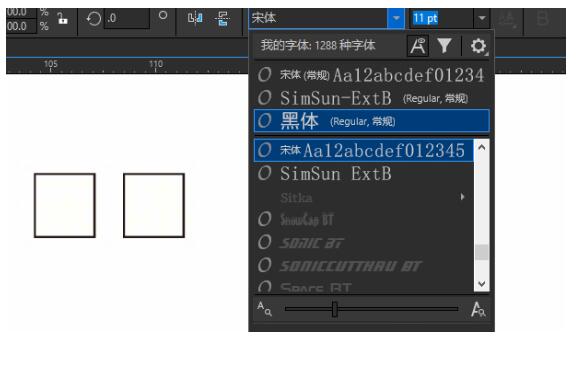Open font list settings gear
584x367 pixels.
click(478, 47)
